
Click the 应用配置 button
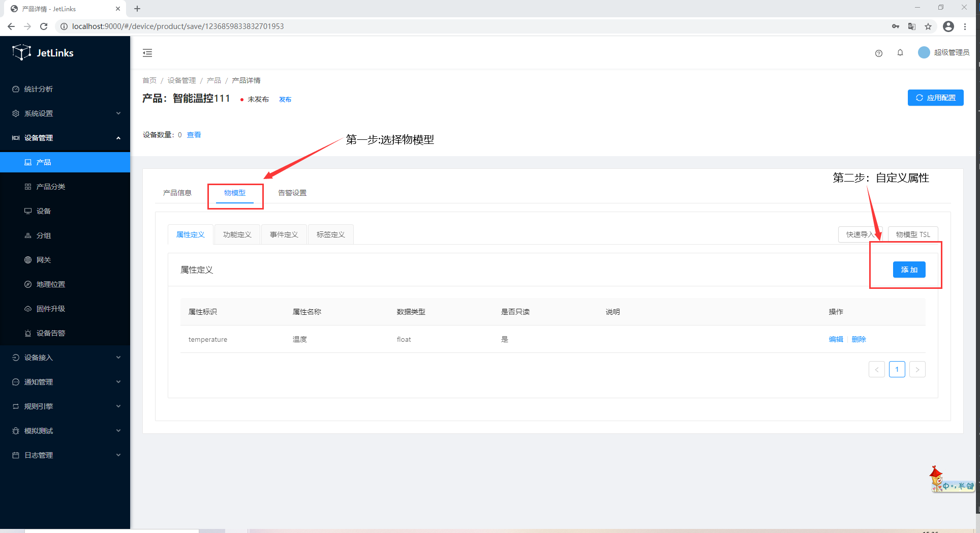935,97
